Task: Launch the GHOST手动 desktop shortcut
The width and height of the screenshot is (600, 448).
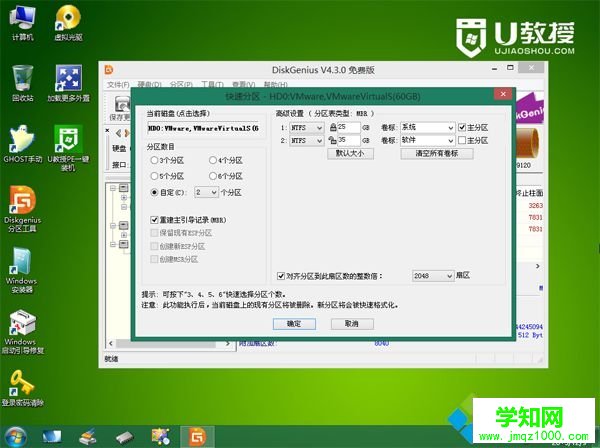Action: coord(23,144)
